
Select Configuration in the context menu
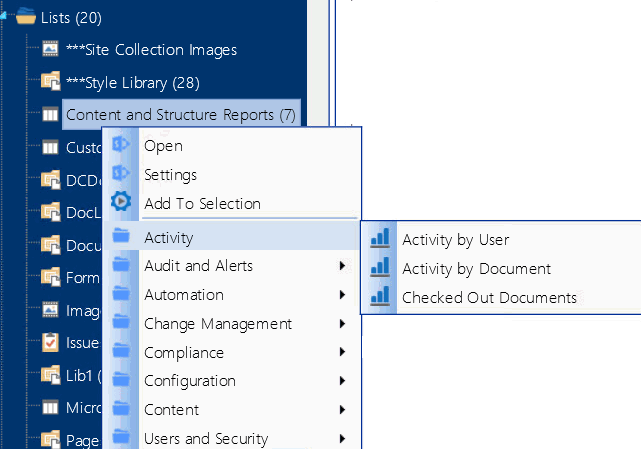coord(190,381)
